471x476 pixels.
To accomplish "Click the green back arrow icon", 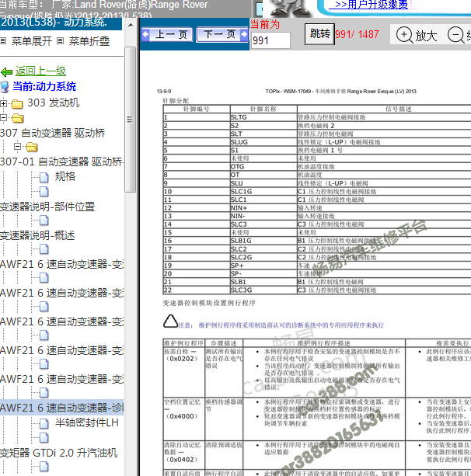I will (6, 72).
